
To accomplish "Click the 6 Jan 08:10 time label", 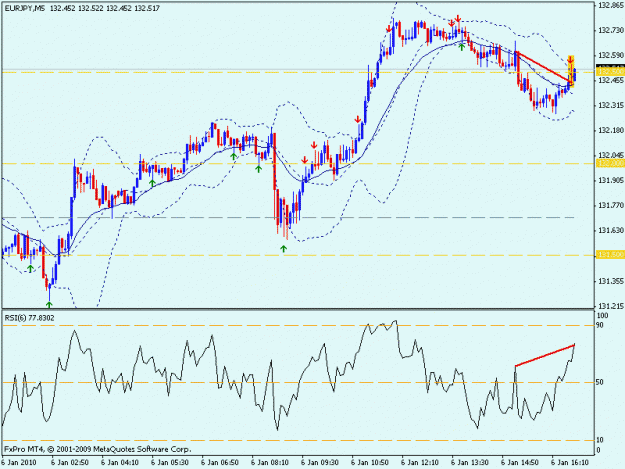I will click(270, 463).
